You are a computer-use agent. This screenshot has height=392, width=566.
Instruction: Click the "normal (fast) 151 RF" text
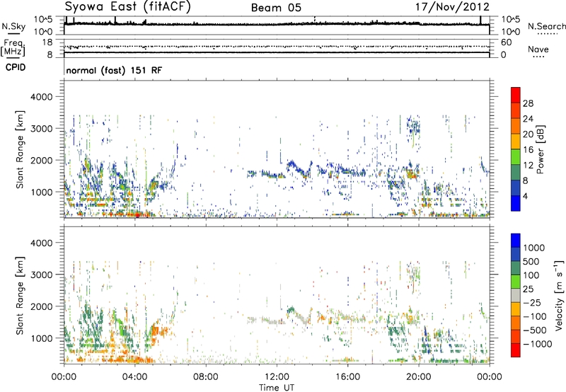114,70
